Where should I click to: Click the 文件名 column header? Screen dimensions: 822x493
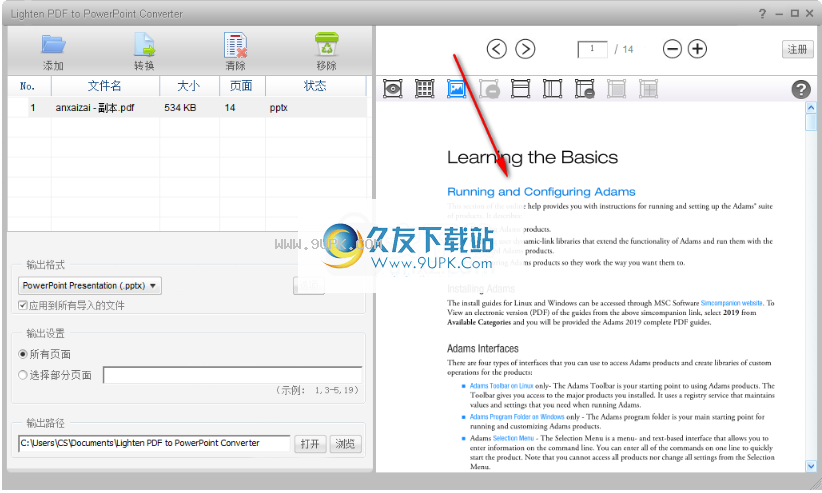105,86
